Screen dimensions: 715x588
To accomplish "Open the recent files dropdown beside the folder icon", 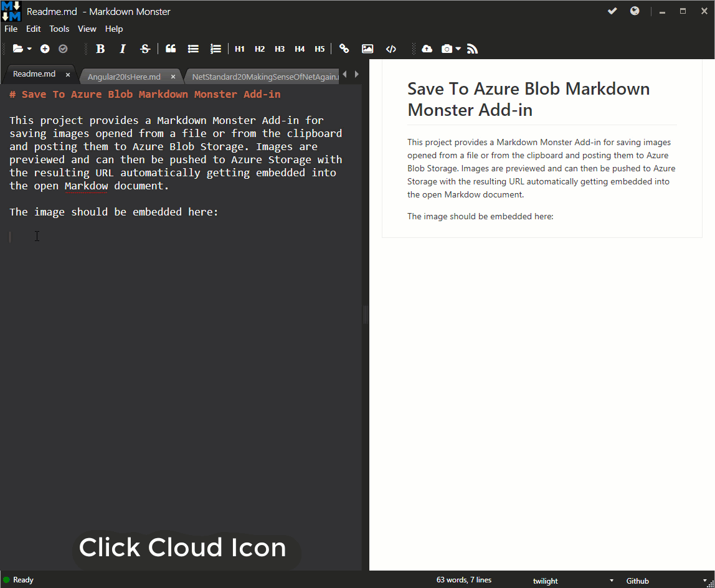I will (28, 49).
